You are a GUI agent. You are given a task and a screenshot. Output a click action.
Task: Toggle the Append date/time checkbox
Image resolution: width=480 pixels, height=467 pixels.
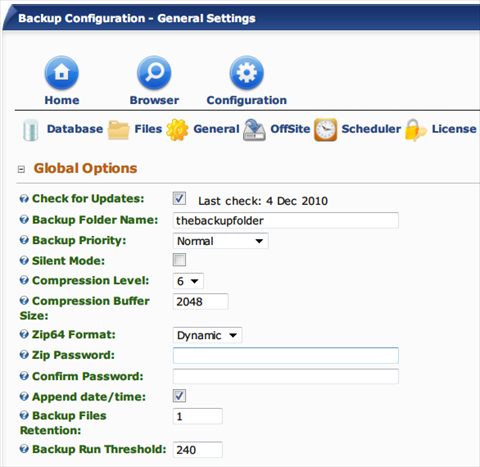tap(179, 396)
